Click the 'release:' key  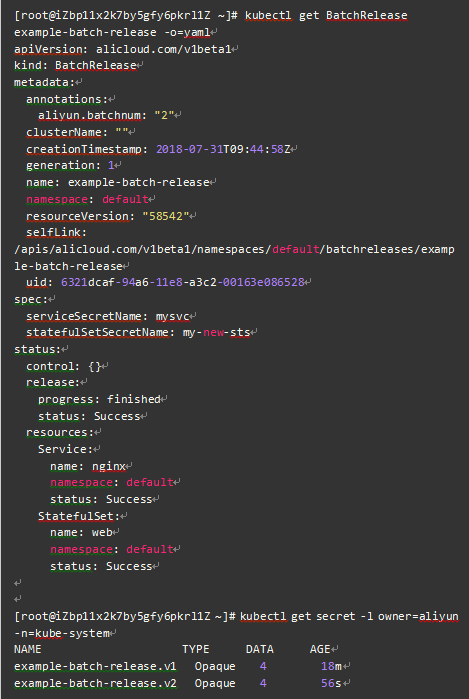(x=53, y=382)
